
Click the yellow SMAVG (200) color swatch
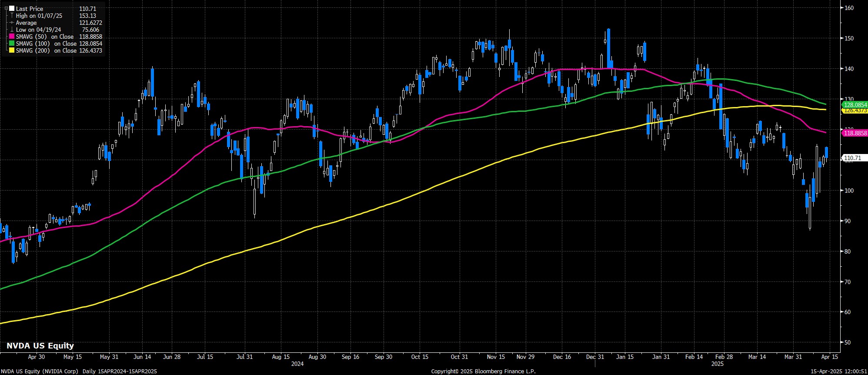(x=12, y=50)
